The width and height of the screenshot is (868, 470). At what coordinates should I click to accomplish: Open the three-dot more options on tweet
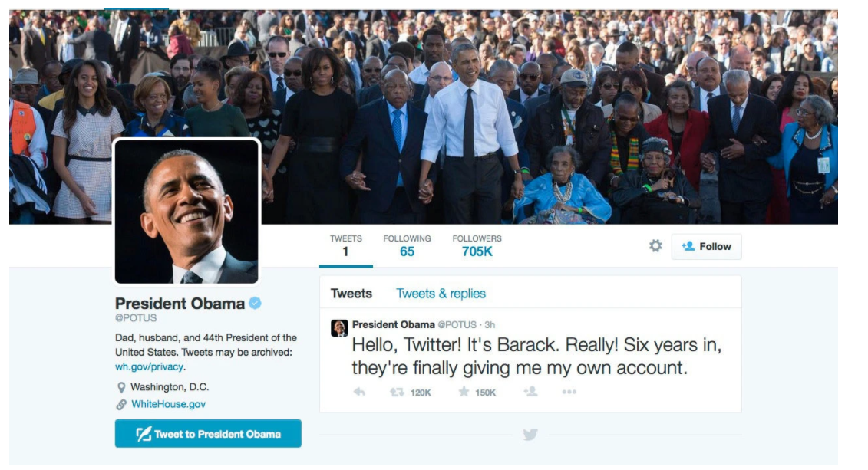[x=569, y=392]
